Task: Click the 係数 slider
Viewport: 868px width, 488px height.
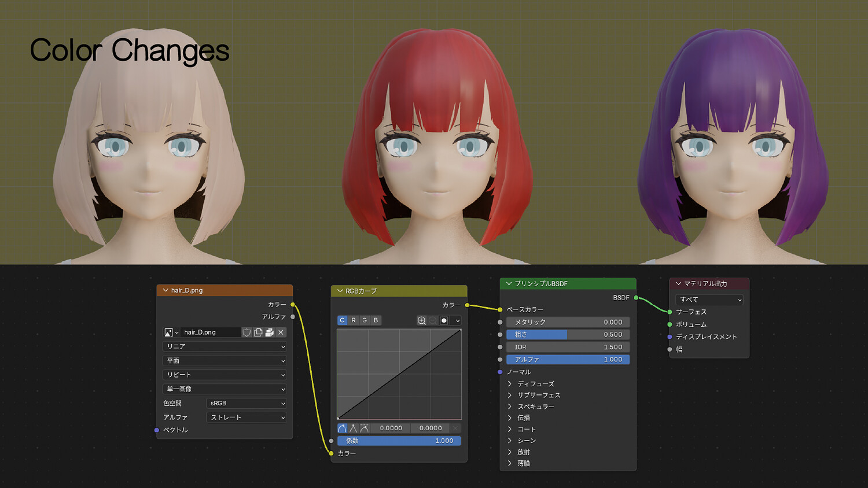Action: pyautogui.click(x=399, y=441)
